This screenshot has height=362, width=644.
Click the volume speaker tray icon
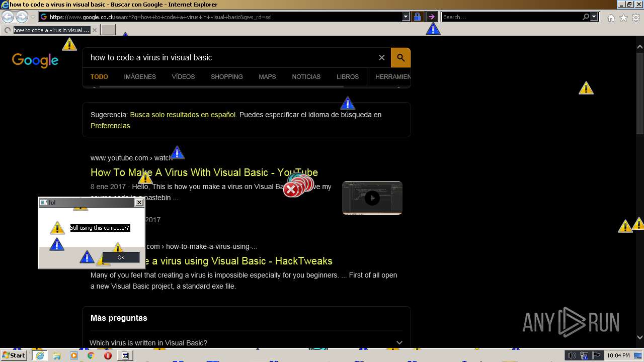click(x=572, y=355)
